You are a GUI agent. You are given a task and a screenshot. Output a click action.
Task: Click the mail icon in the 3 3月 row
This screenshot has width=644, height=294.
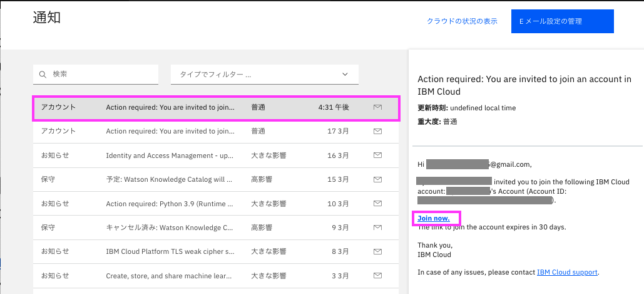pos(377,275)
